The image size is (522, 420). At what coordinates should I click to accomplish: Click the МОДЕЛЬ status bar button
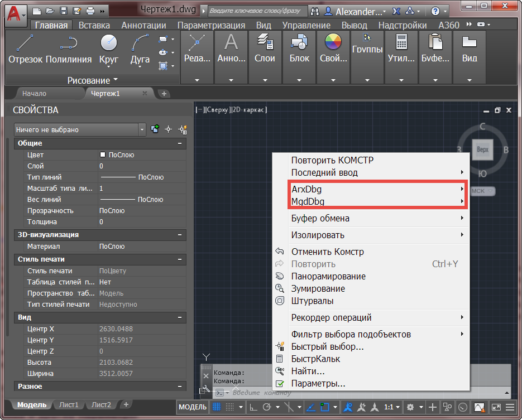193,407
